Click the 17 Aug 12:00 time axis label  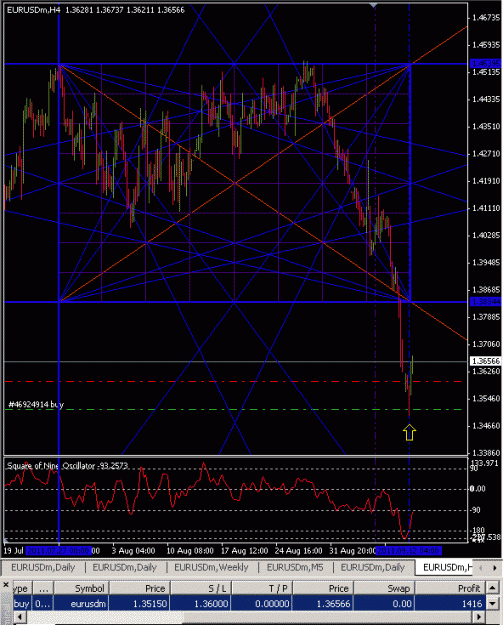[244, 550]
